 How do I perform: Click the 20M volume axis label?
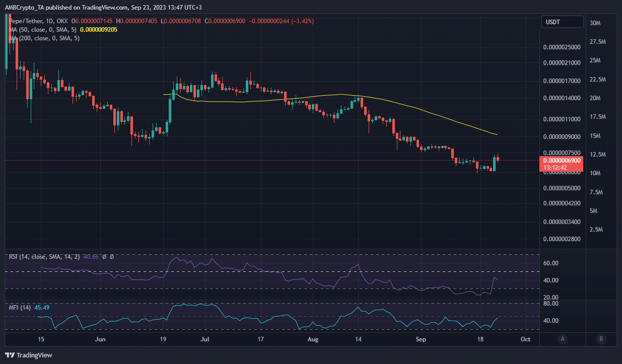[x=594, y=98]
